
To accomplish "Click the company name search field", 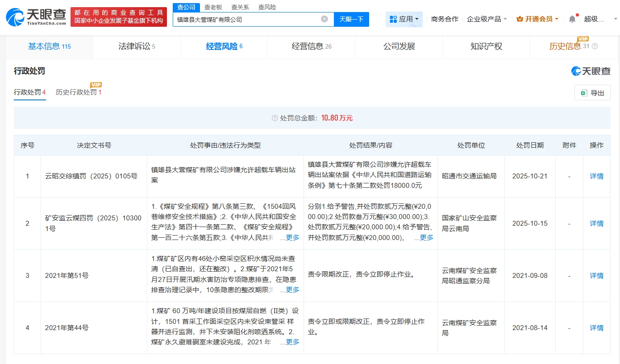I will coord(246,19).
